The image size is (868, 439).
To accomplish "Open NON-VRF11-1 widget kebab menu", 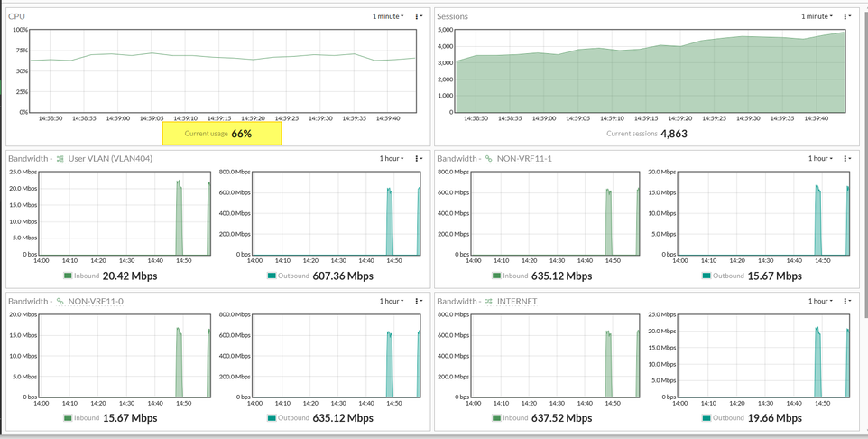I will tap(846, 159).
